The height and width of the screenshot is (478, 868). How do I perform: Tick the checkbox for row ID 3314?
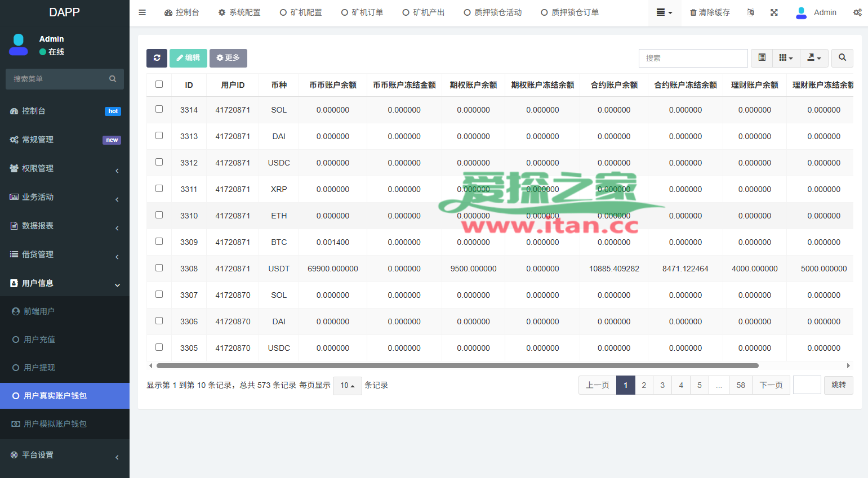point(159,109)
